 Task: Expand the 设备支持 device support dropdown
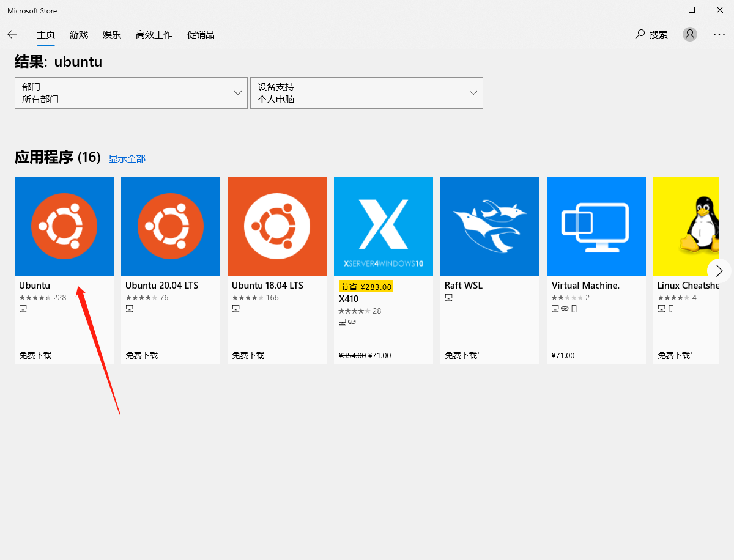click(366, 93)
